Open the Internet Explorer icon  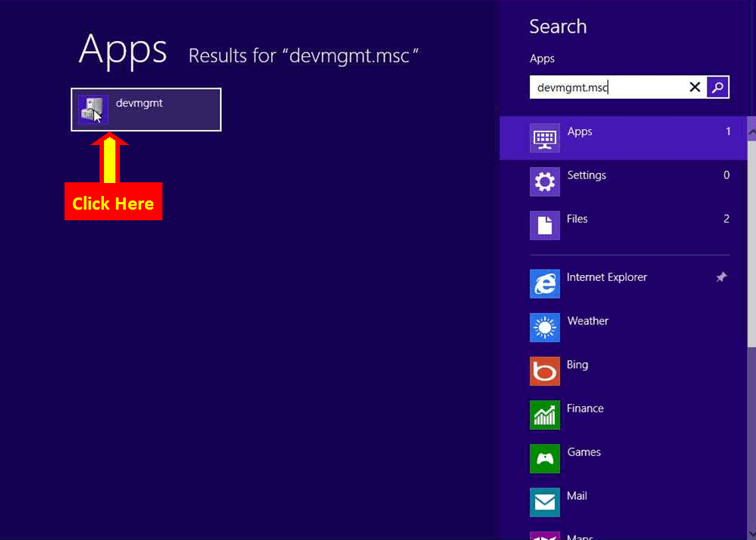[544, 284]
